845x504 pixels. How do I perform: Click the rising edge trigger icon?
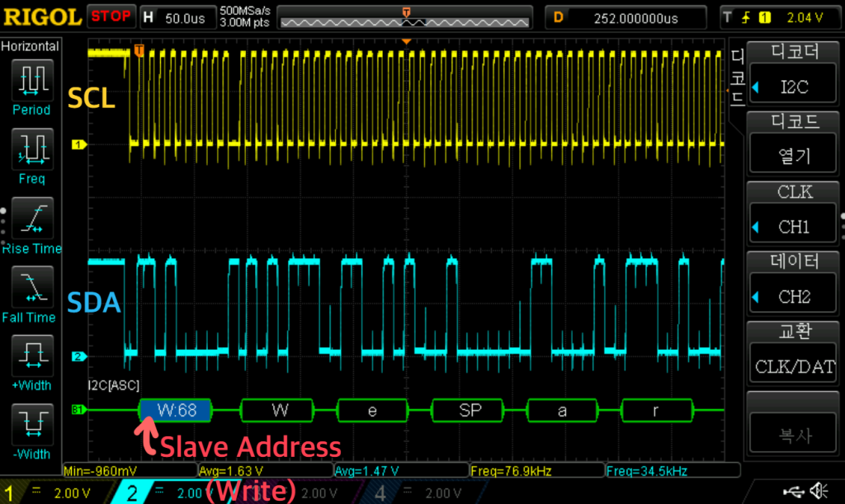746,18
